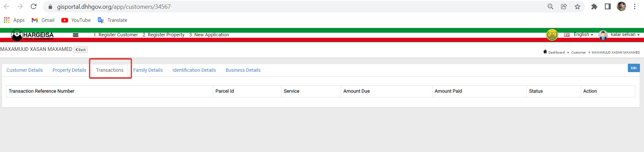Reload the page with the browser refresh icon

tap(33, 6)
